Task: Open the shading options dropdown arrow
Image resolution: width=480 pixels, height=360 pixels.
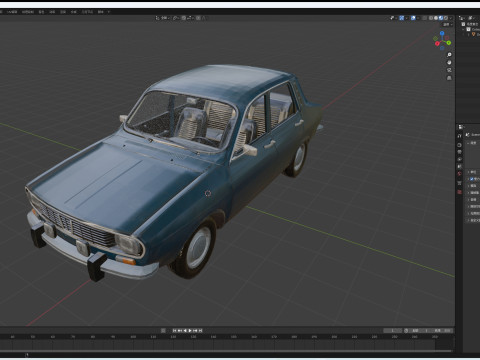Action: coord(451,18)
